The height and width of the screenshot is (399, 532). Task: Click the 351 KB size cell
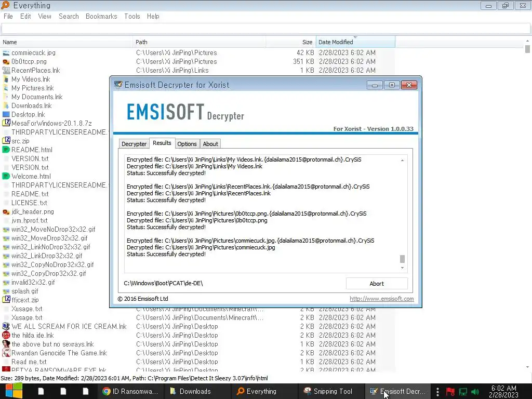(x=303, y=62)
